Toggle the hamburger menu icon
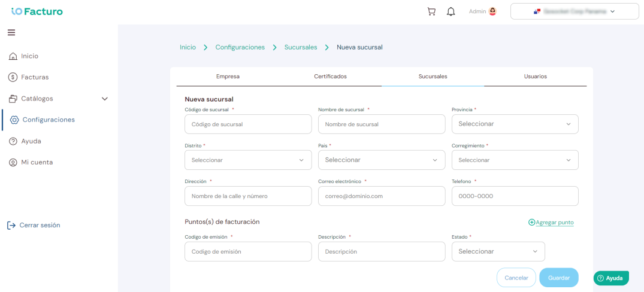Viewport: 644px width, 292px height. tap(11, 32)
